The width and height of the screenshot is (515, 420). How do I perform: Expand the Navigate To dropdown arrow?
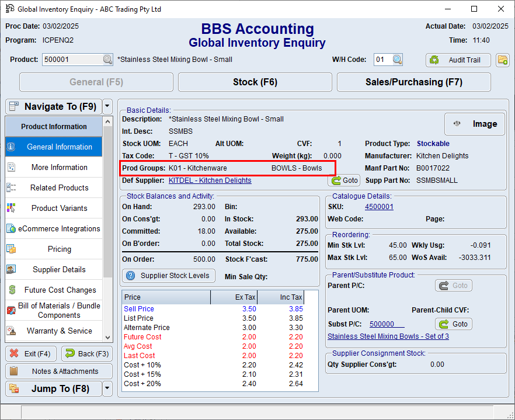point(107,106)
